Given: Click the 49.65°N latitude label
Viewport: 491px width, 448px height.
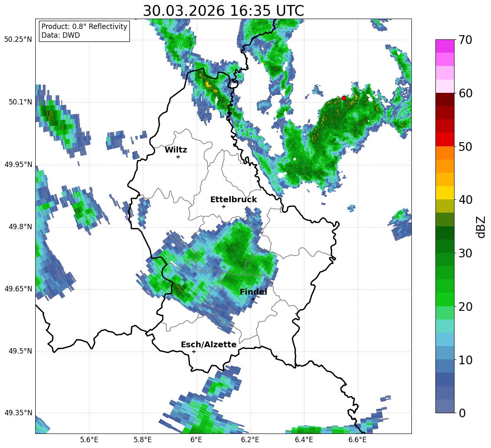Looking at the screenshot, I should (18, 289).
